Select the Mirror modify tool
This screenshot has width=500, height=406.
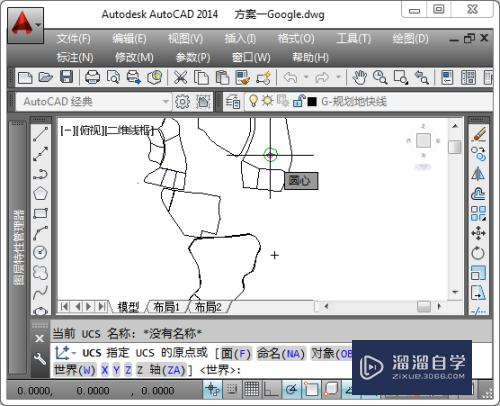point(479,174)
